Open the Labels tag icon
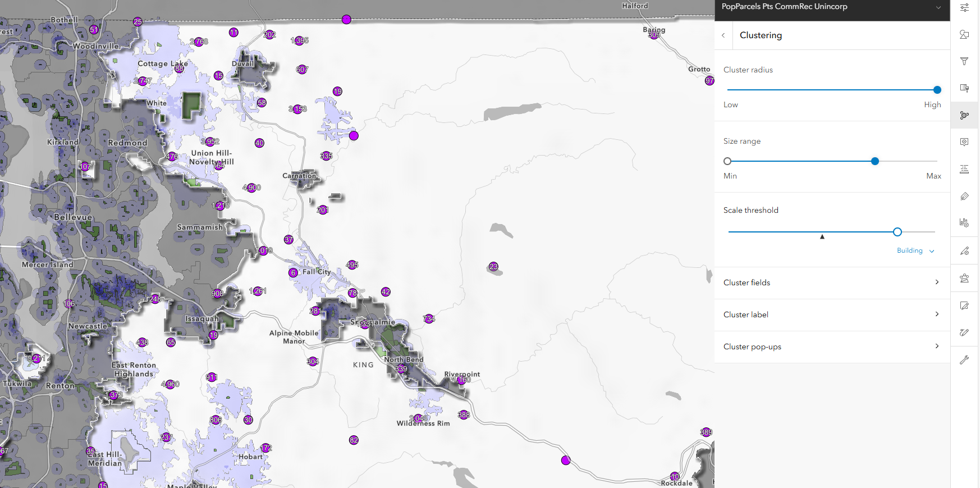This screenshot has height=488, width=980. pyautogui.click(x=964, y=197)
